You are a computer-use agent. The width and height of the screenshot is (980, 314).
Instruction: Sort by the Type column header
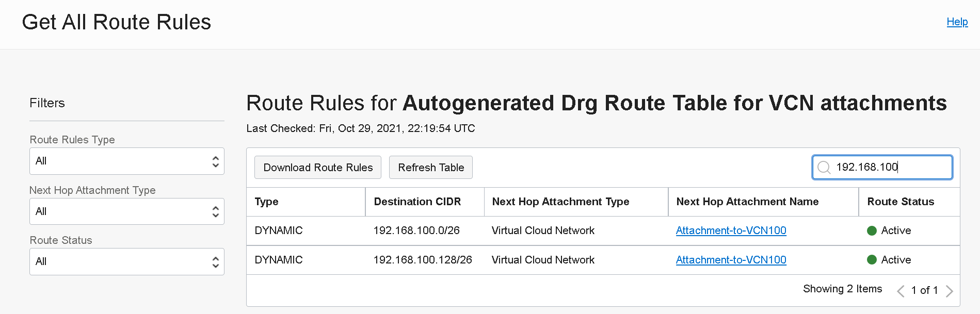click(266, 202)
